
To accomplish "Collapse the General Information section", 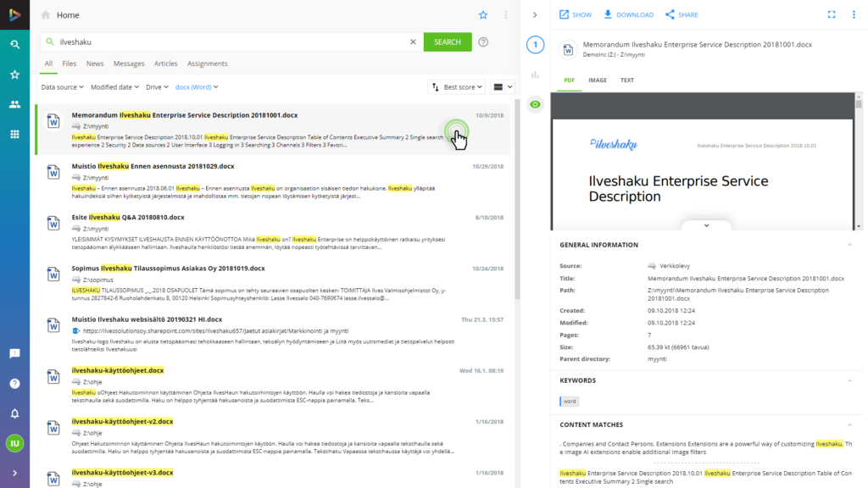I will (x=849, y=245).
